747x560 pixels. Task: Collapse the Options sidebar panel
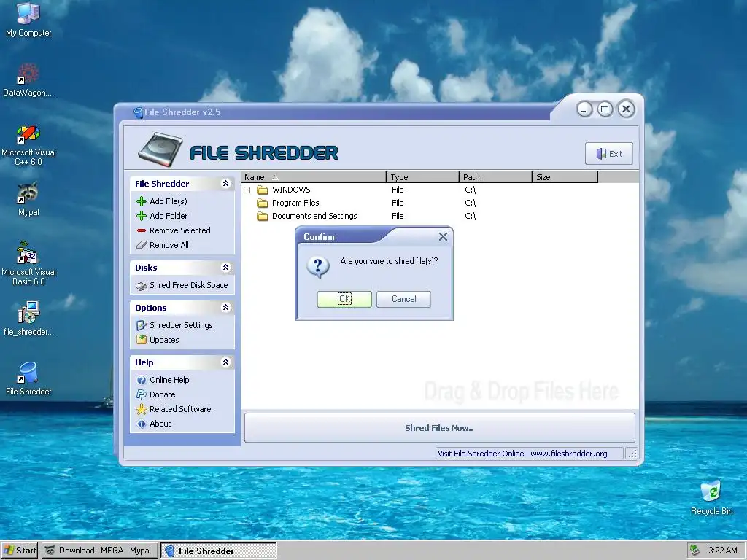[x=226, y=307]
